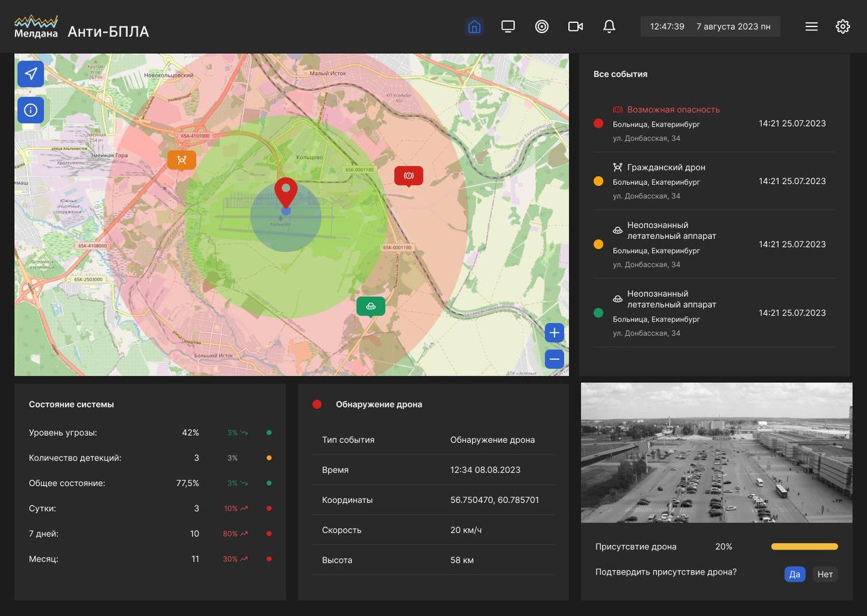
Task: Click the drone presence yellow progress bar
Action: click(x=804, y=546)
